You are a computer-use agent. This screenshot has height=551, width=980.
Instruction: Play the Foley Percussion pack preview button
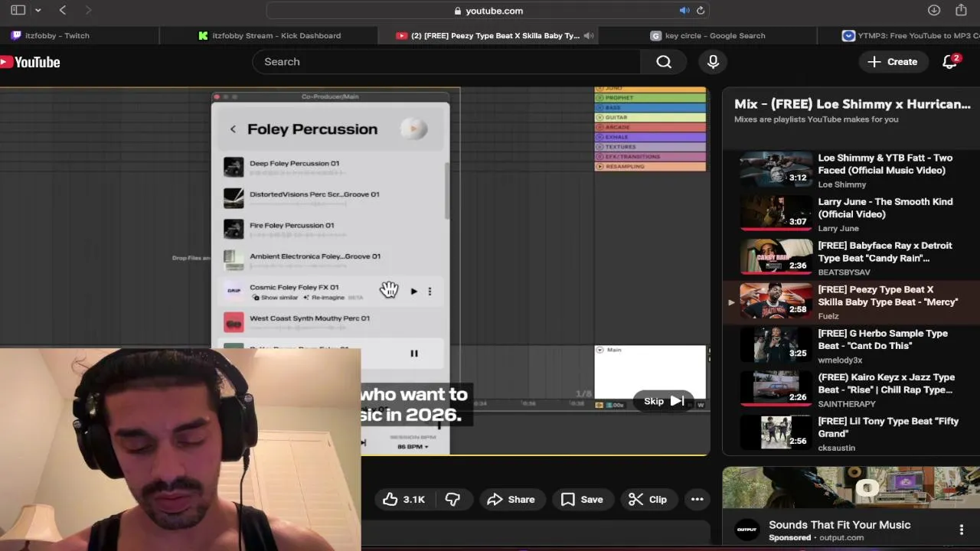pyautogui.click(x=413, y=129)
